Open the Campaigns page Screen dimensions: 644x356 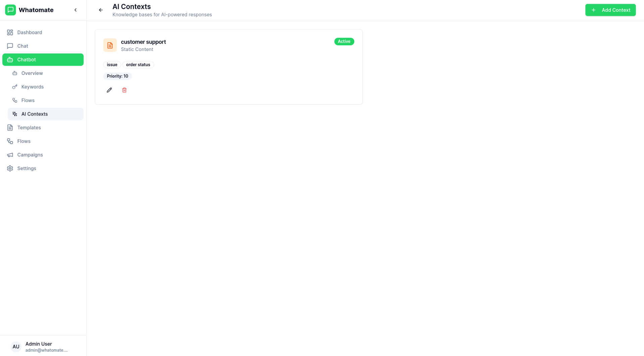43,155
